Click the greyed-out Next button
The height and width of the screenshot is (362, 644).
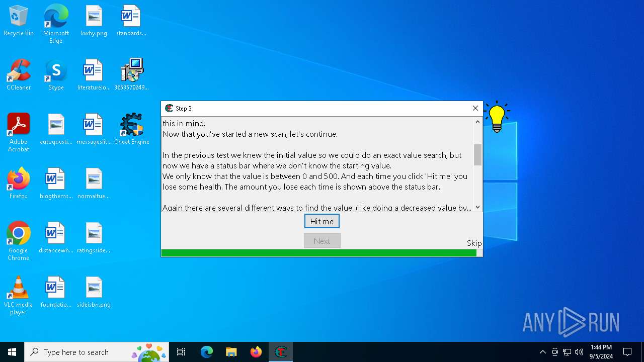(322, 241)
